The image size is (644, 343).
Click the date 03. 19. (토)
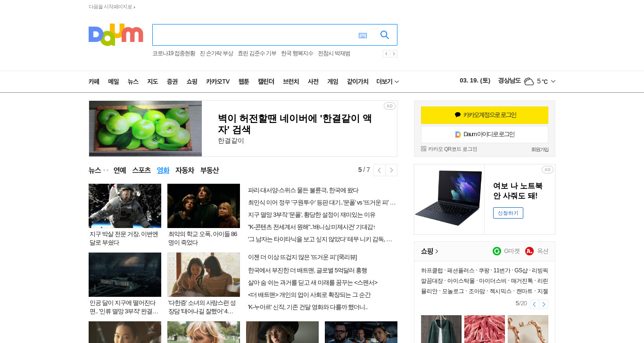point(475,81)
